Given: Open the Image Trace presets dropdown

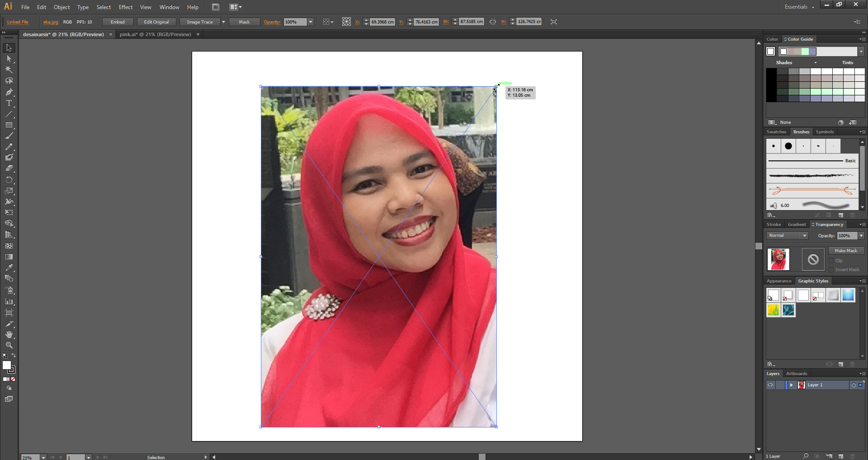Looking at the screenshot, I should (x=223, y=22).
